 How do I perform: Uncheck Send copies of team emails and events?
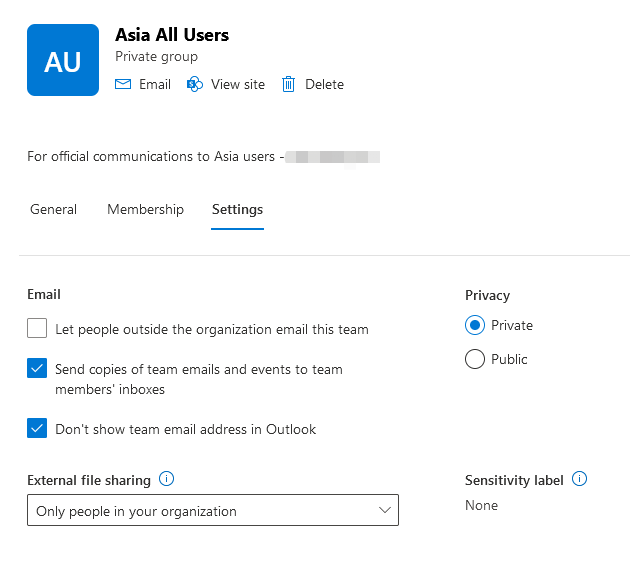[x=37, y=369]
